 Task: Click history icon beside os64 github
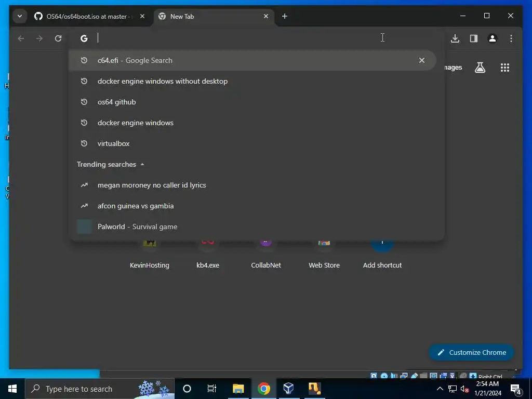click(84, 102)
